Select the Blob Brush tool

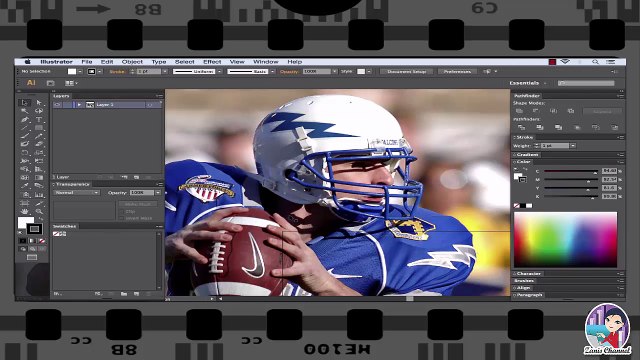pyautogui.click(x=24, y=144)
